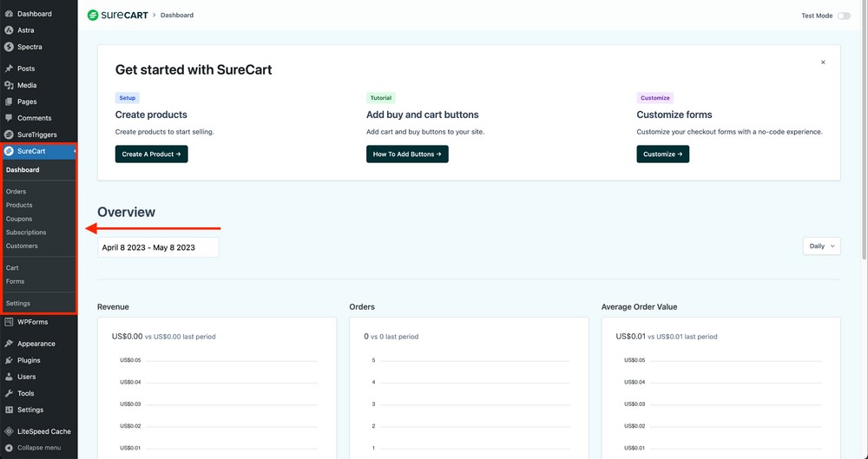Dismiss the Get started with SureCart panel
This screenshot has width=868, height=459.
823,62
